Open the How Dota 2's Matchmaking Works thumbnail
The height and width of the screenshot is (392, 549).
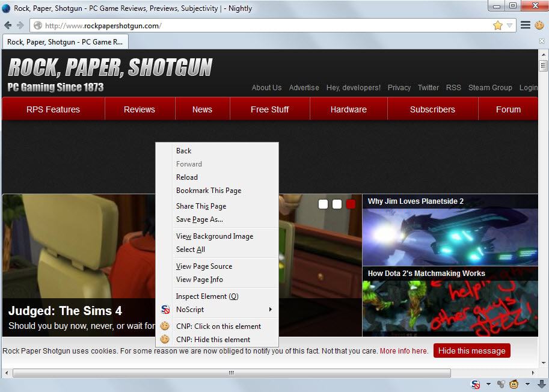point(450,301)
